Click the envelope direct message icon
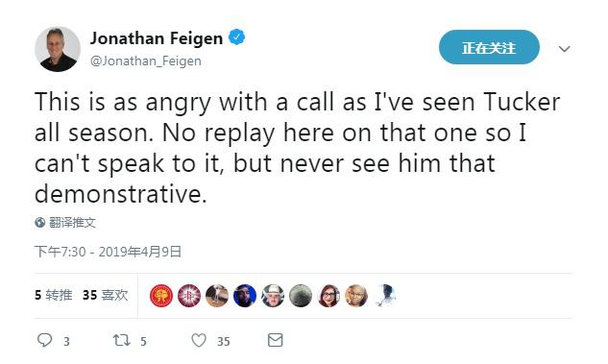 pyautogui.click(x=276, y=340)
